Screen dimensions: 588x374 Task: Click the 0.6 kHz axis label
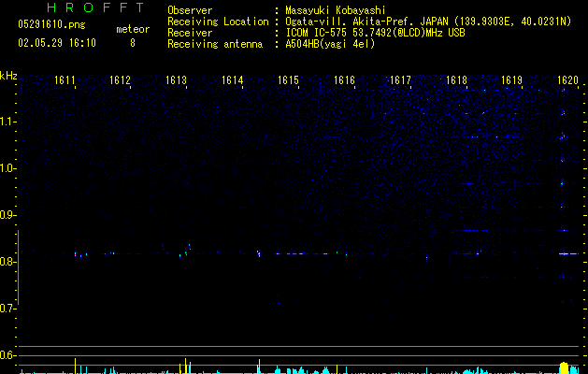tap(7, 355)
